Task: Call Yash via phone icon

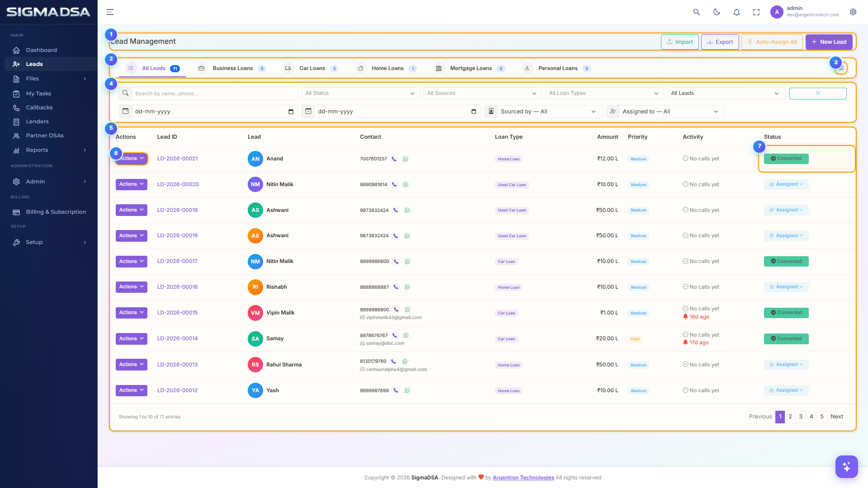Action: point(396,391)
